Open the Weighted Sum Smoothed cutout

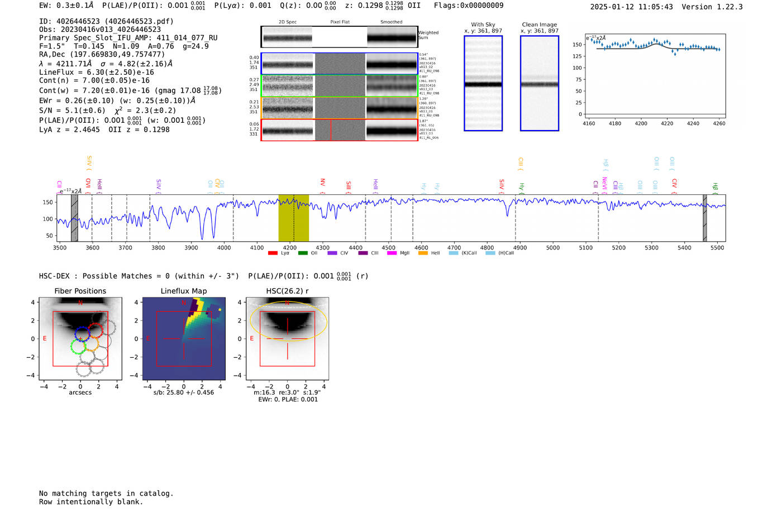[x=392, y=37]
